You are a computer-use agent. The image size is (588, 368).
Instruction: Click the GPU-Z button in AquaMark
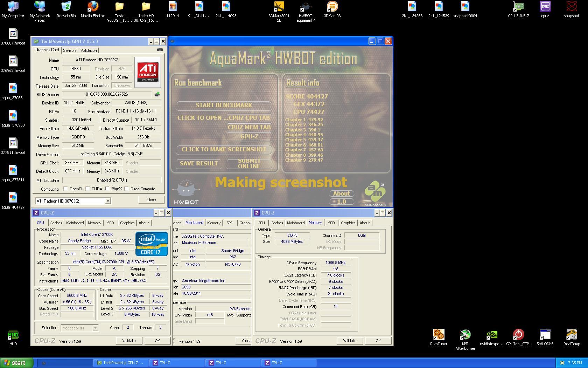coord(249,137)
